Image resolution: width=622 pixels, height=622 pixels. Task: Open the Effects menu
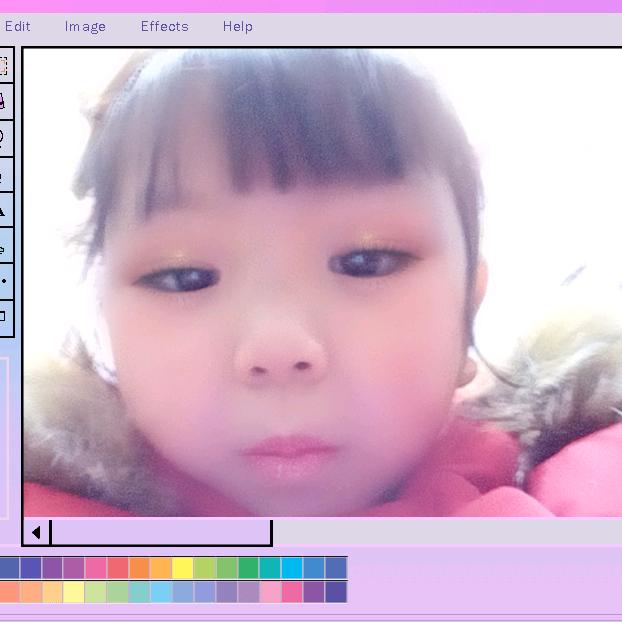pos(165,26)
